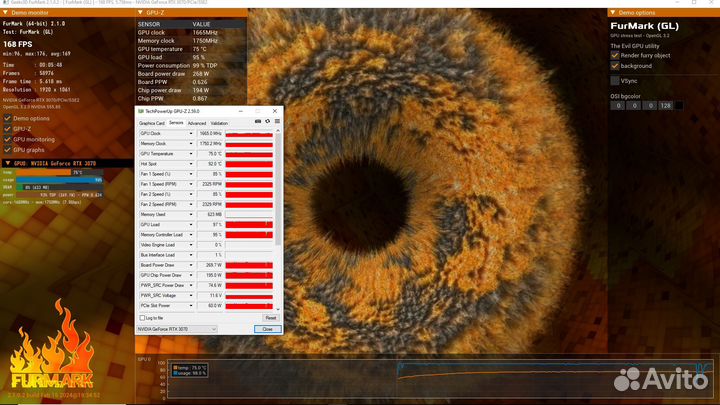Switch to the Graphics Card tab

[152, 124]
